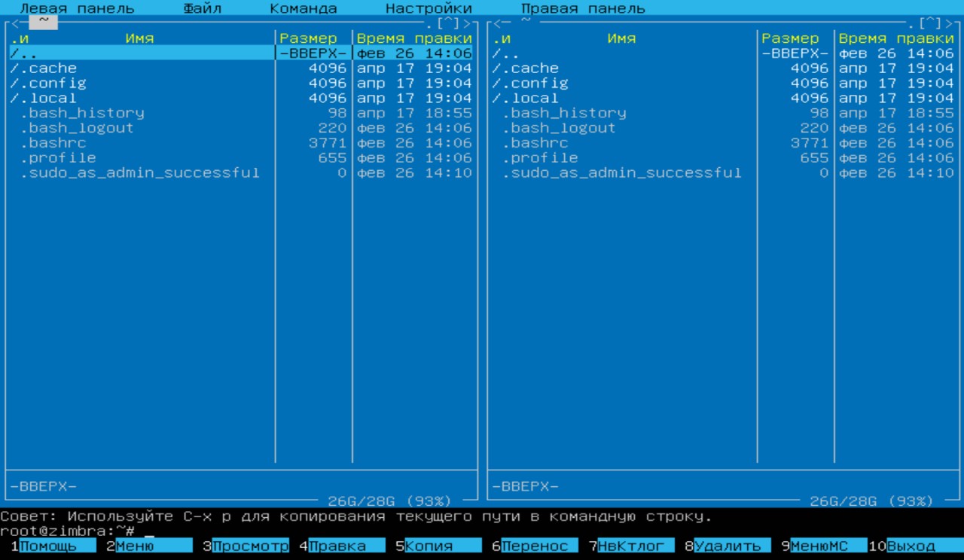Select the /.. parent entry in right panel
This screenshot has height=560, width=964.
point(723,53)
